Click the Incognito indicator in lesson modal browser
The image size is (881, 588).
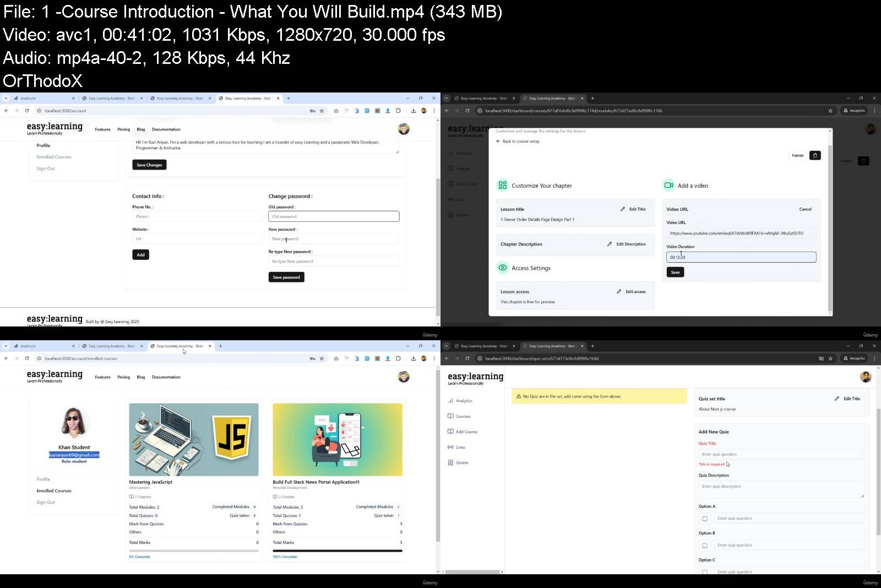pos(854,111)
